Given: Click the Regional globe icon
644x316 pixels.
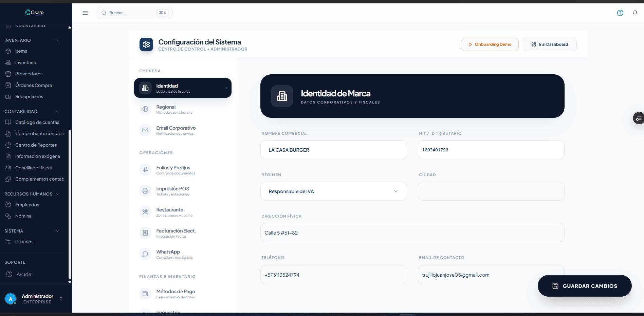Looking at the screenshot, I should point(145,109).
